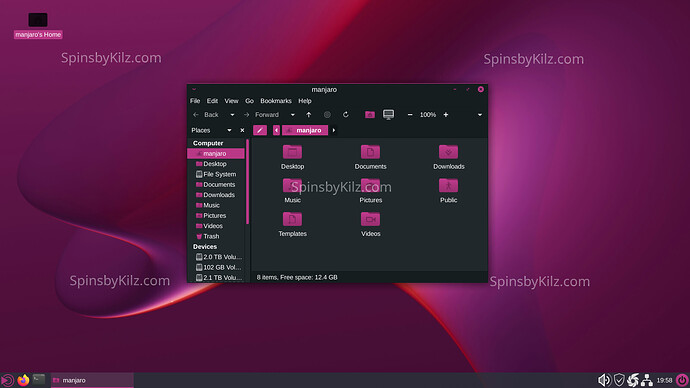
Task: Open volume control in system tray
Action: coord(604,380)
